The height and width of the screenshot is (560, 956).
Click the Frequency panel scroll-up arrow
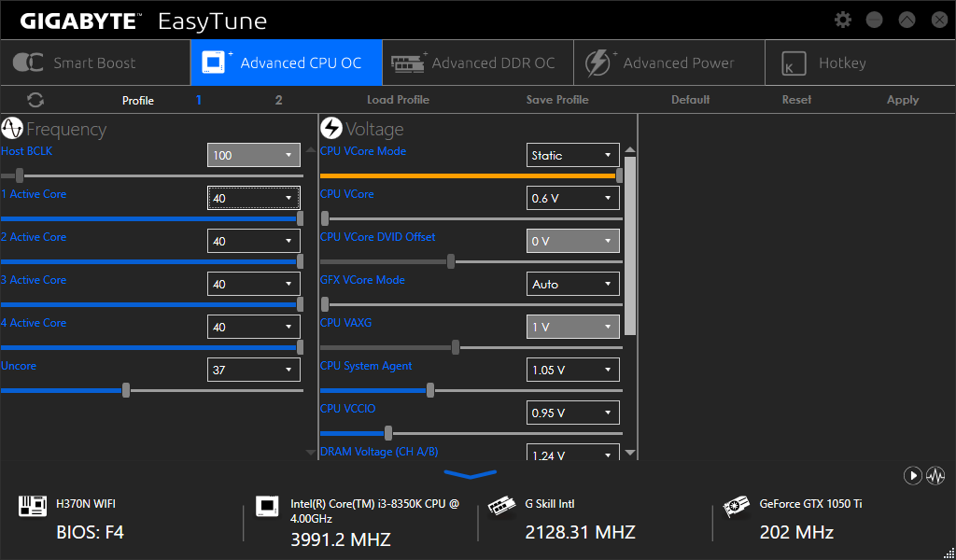pyautogui.click(x=310, y=149)
